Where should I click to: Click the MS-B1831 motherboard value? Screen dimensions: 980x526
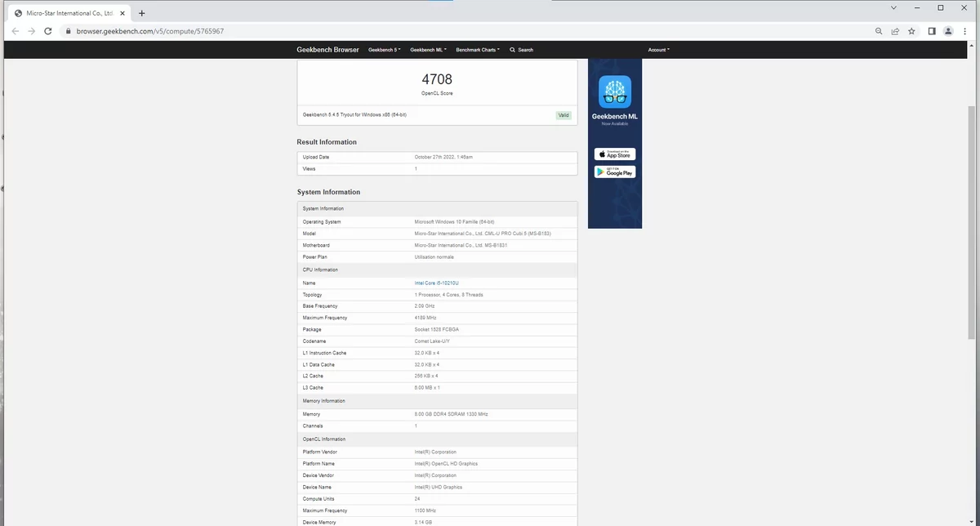(461, 245)
